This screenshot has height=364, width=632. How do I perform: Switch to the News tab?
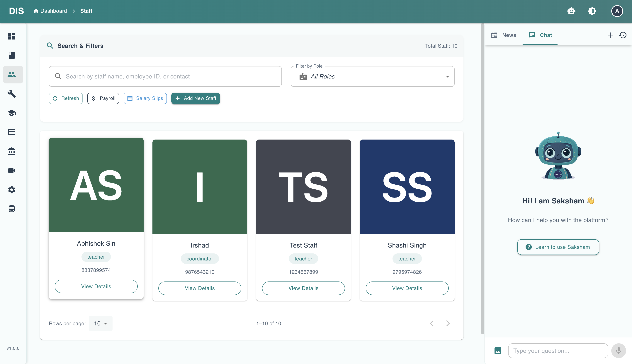coord(504,35)
